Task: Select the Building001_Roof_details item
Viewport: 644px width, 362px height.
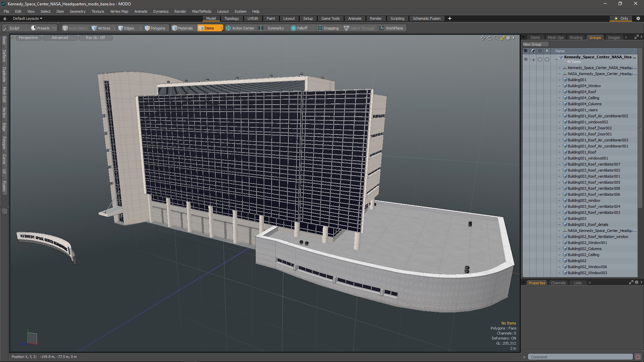Action: (x=588, y=225)
